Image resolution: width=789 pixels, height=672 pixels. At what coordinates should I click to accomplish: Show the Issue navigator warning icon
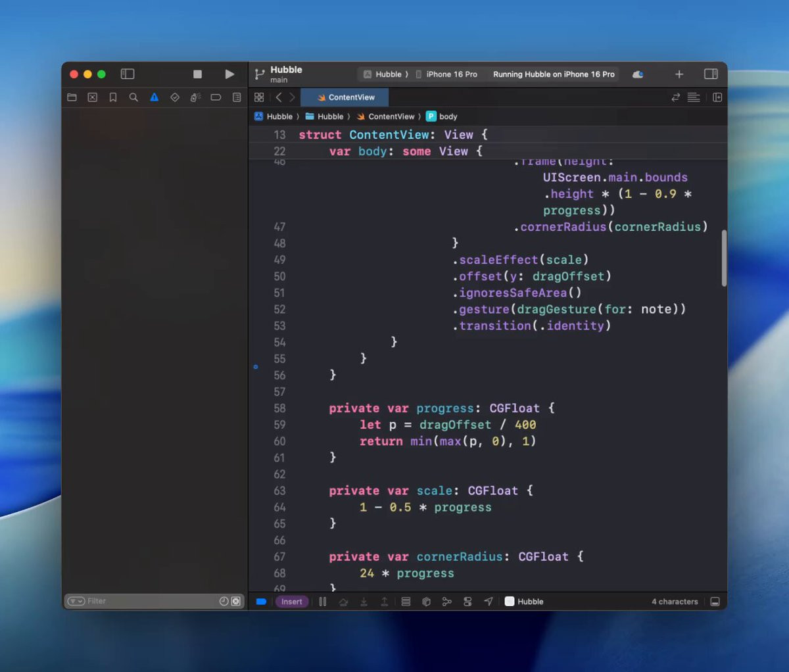coord(154,97)
